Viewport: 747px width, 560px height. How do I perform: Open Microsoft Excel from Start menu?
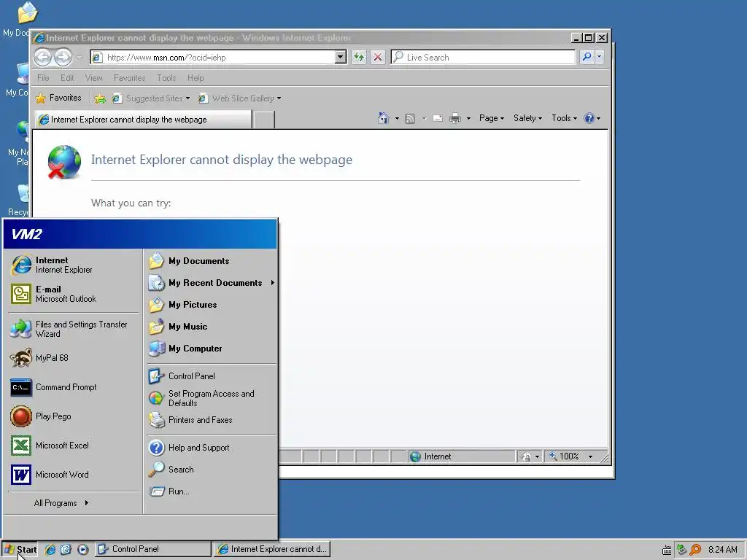coord(73,446)
